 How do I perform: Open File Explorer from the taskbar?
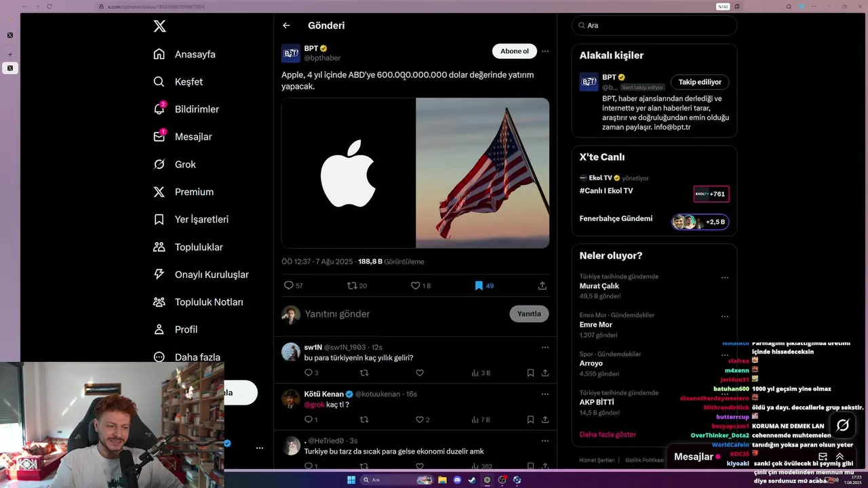click(x=442, y=480)
